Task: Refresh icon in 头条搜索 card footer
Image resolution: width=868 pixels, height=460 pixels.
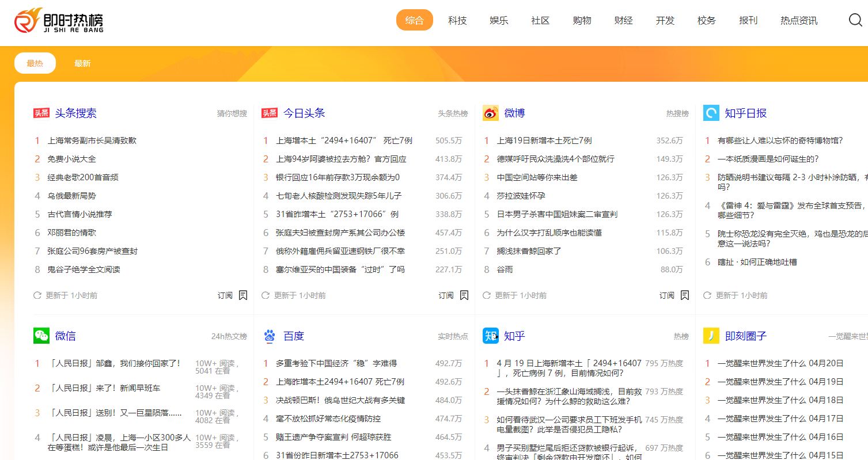Action: click(x=37, y=295)
